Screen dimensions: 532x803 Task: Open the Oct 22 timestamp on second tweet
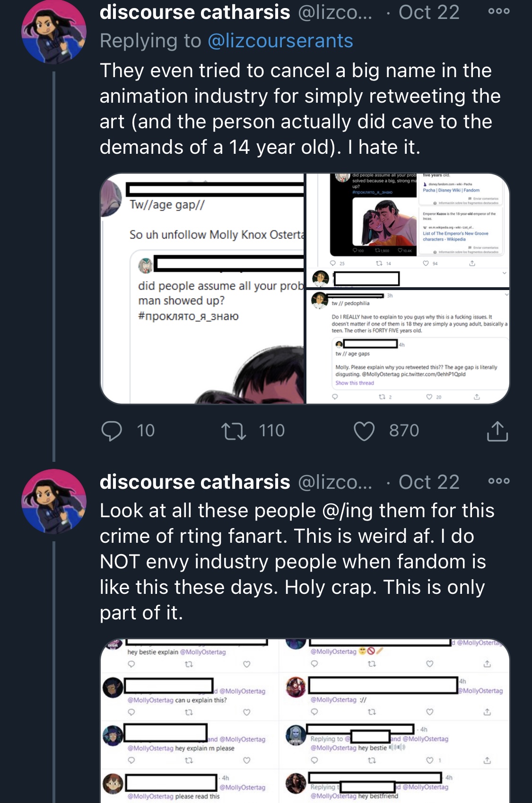click(429, 482)
